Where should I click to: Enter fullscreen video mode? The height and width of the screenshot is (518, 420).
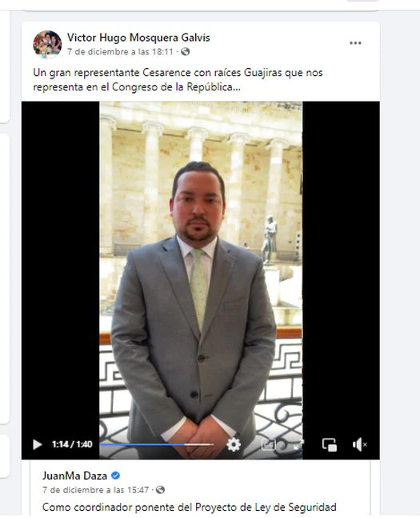(298, 444)
